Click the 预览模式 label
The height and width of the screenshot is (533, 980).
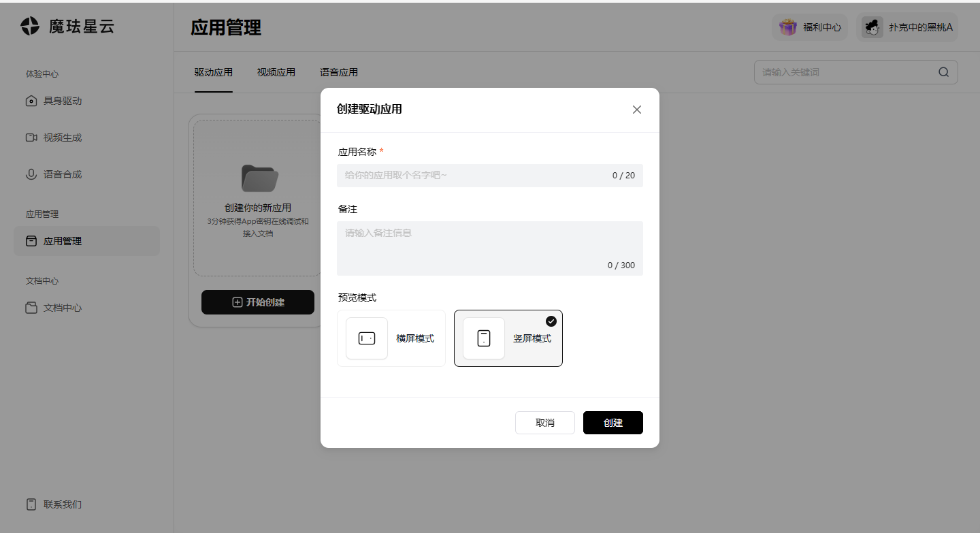tap(357, 297)
